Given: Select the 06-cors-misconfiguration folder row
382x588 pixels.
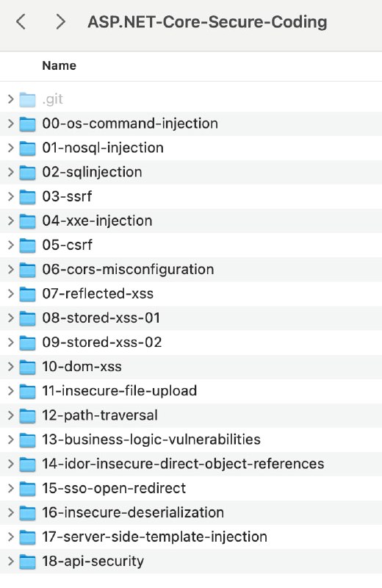Looking at the screenshot, I should pos(191,270).
